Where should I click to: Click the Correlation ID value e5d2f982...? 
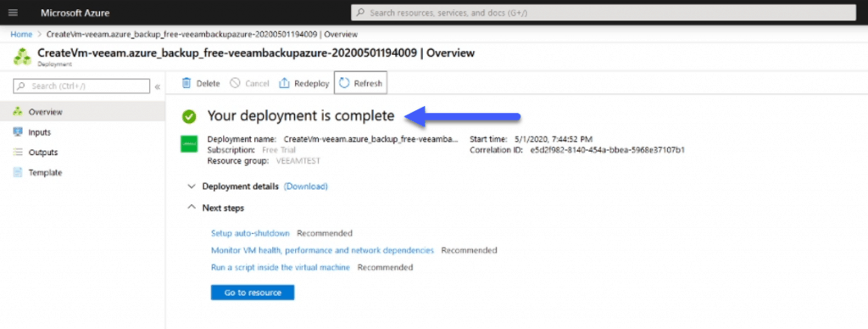coord(607,150)
